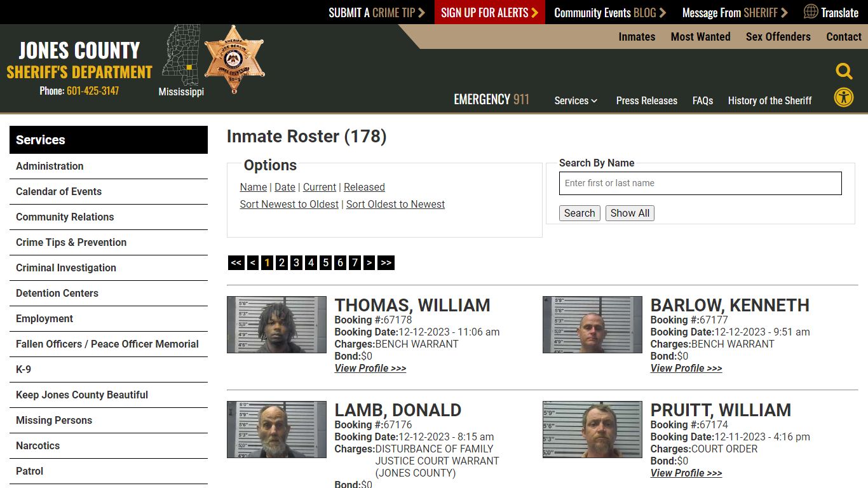Go to previous page with <
The image size is (868, 488).
253,262
